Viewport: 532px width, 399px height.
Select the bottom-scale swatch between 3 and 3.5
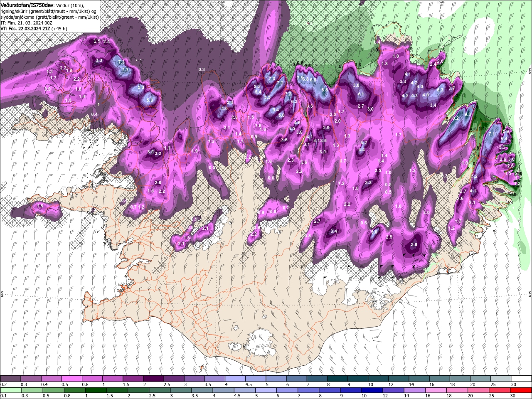tap(181, 390)
